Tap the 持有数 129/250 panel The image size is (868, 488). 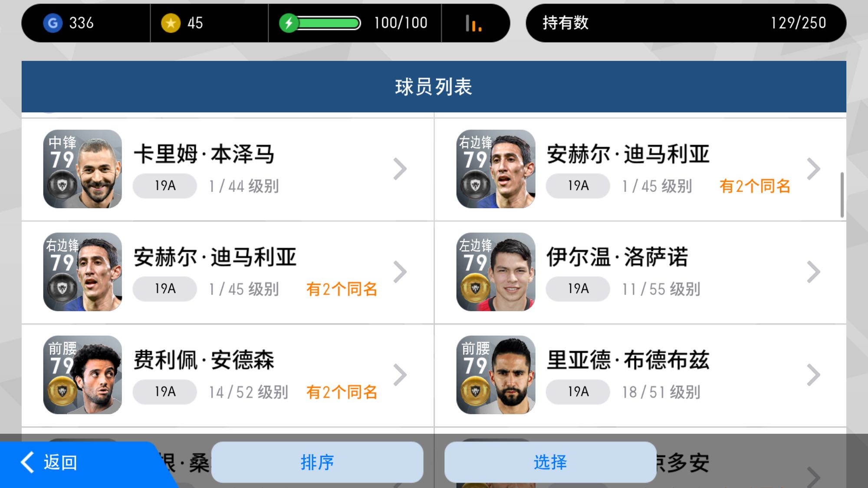click(x=686, y=23)
